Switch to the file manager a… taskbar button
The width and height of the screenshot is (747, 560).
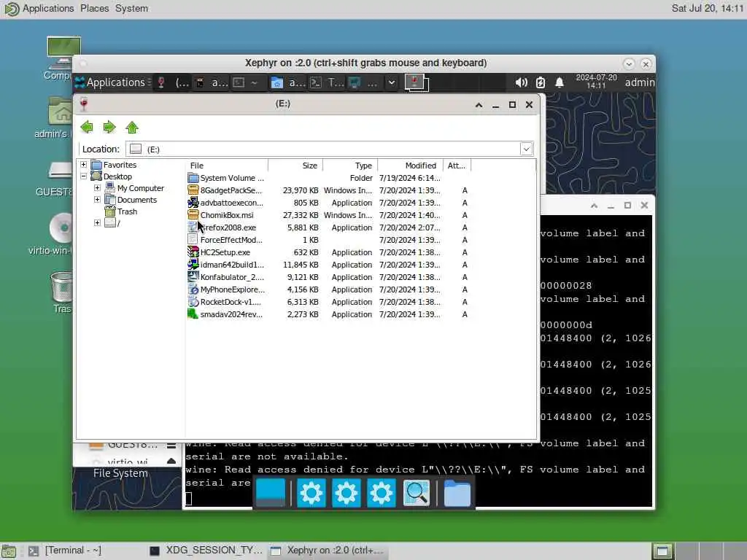point(287,82)
